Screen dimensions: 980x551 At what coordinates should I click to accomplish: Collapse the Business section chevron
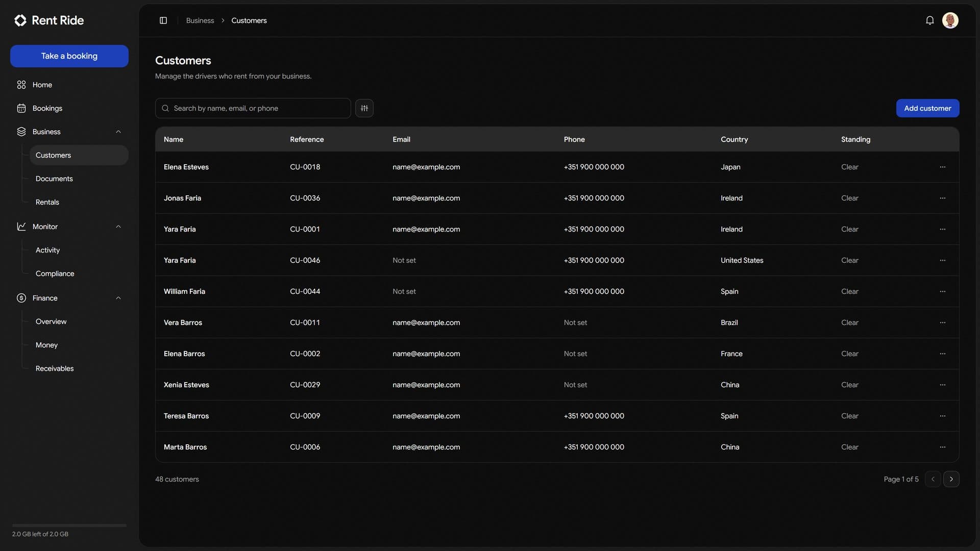[x=118, y=132]
